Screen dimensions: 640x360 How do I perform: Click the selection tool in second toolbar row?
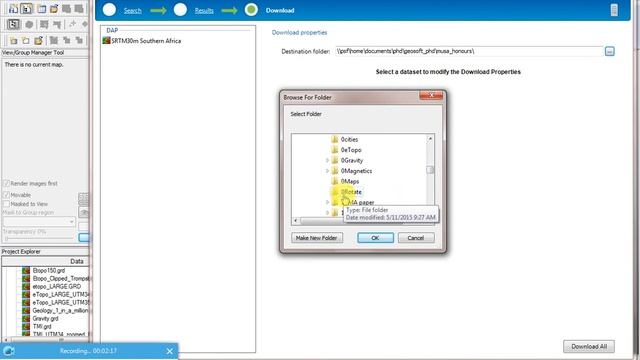tap(13, 24)
